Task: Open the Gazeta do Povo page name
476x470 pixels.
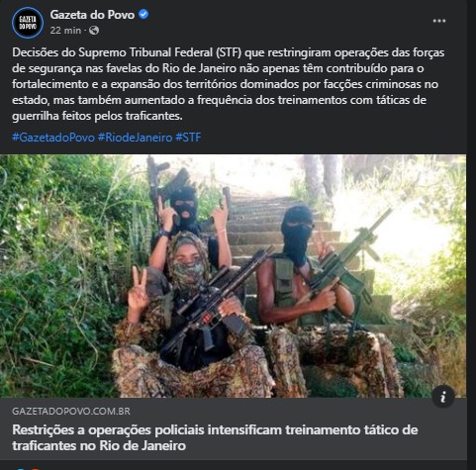Action: click(92, 15)
